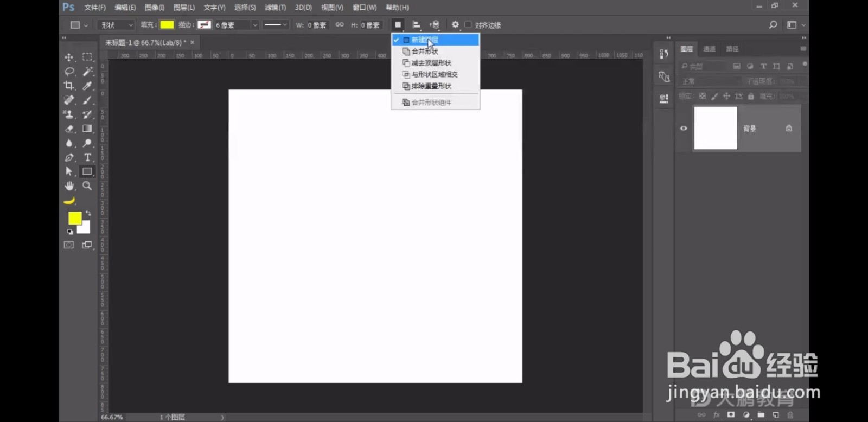Open the layer blend mode 正常 dropdown
This screenshot has width=868, height=422.
pos(710,81)
